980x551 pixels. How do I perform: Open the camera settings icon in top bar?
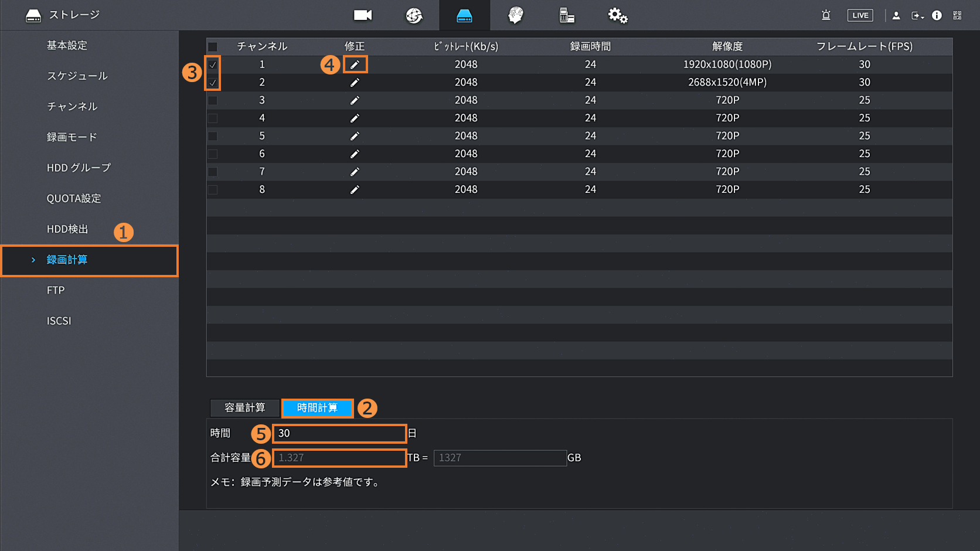click(x=363, y=15)
